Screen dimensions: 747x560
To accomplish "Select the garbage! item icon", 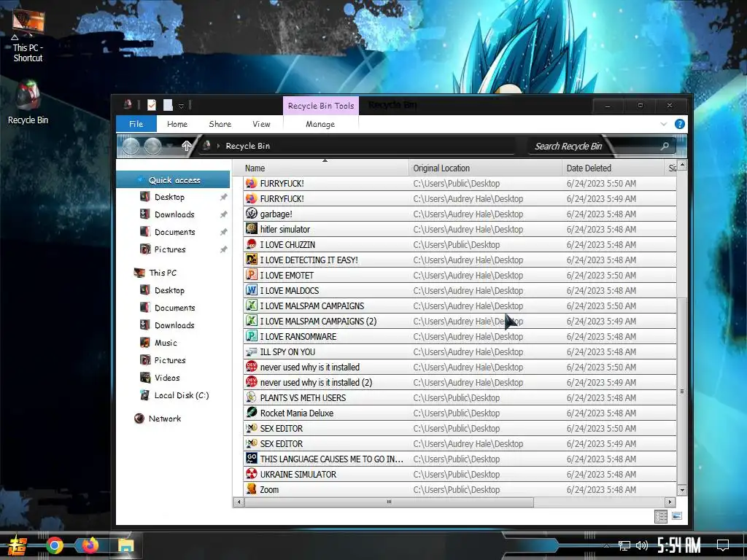I will point(251,214).
